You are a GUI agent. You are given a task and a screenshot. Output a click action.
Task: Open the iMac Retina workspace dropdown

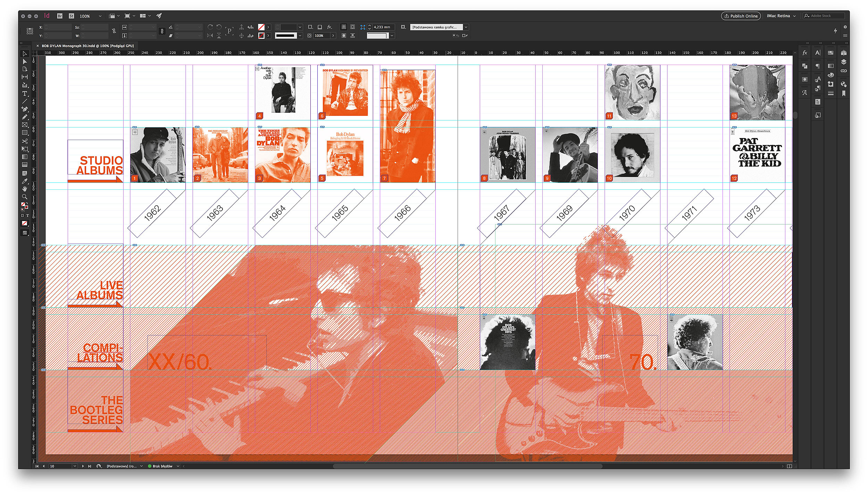pos(781,16)
